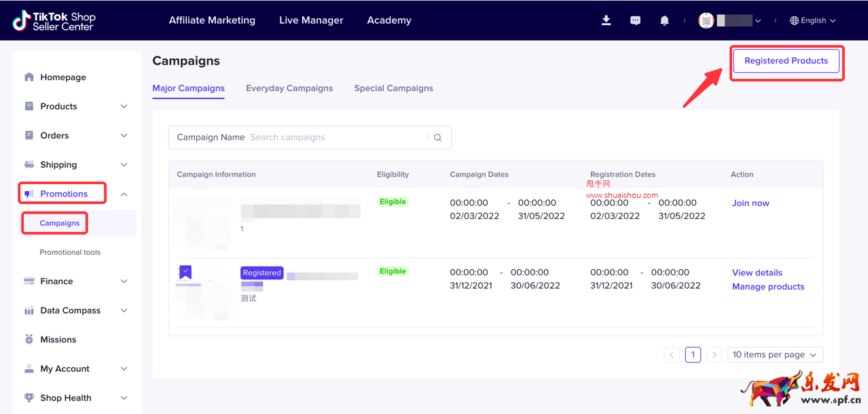Image resolution: width=868 pixels, height=414 pixels.
Task: Click the Shop Health trophy icon
Action: 29,398
